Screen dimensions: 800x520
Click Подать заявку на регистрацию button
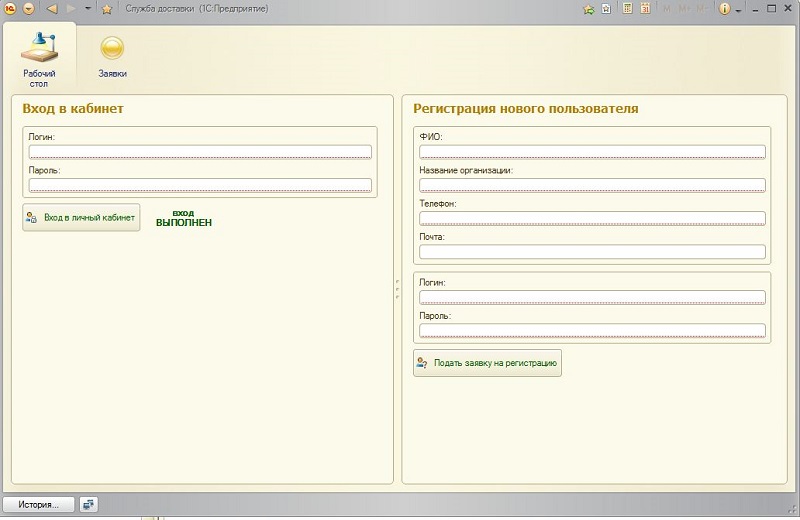click(x=488, y=363)
